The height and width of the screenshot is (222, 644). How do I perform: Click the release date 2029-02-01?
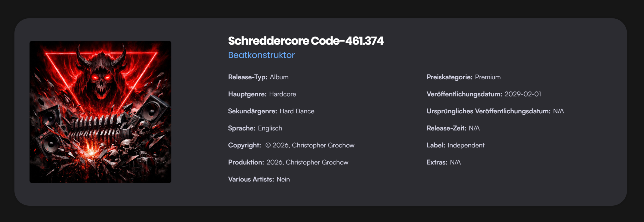point(522,94)
